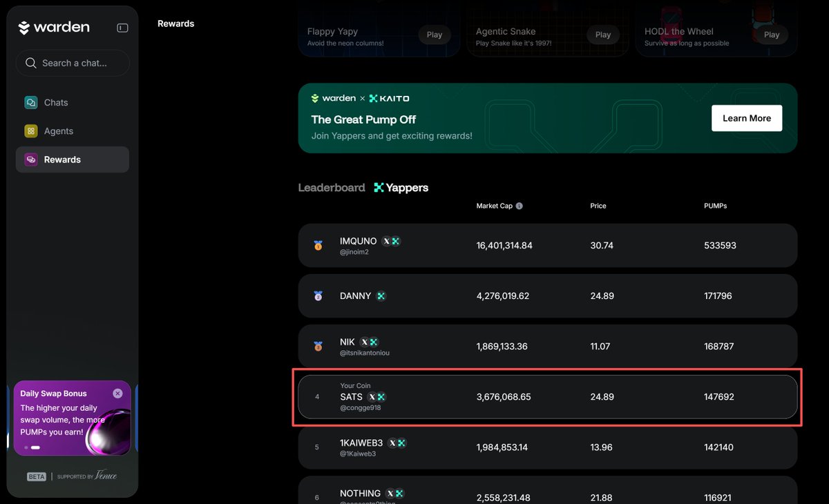
Task: Open NIK's X profile icon
Action: [365, 342]
